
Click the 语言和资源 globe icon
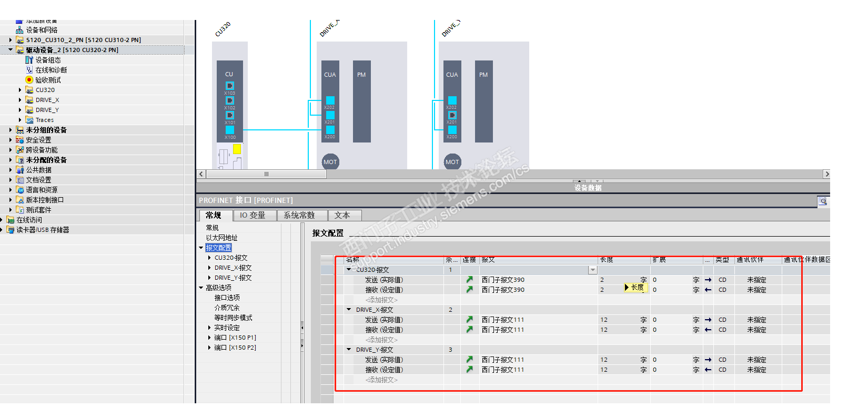click(19, 190)
